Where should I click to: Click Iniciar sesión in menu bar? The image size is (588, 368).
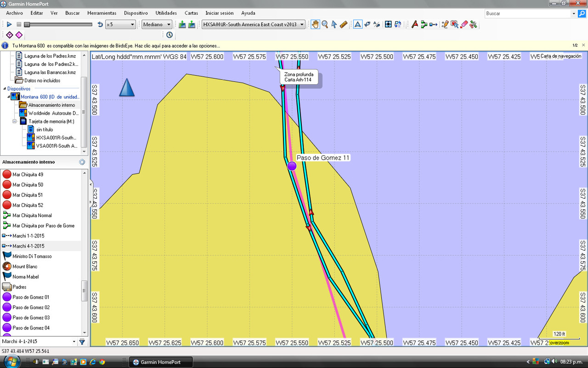tap(220, 13)
